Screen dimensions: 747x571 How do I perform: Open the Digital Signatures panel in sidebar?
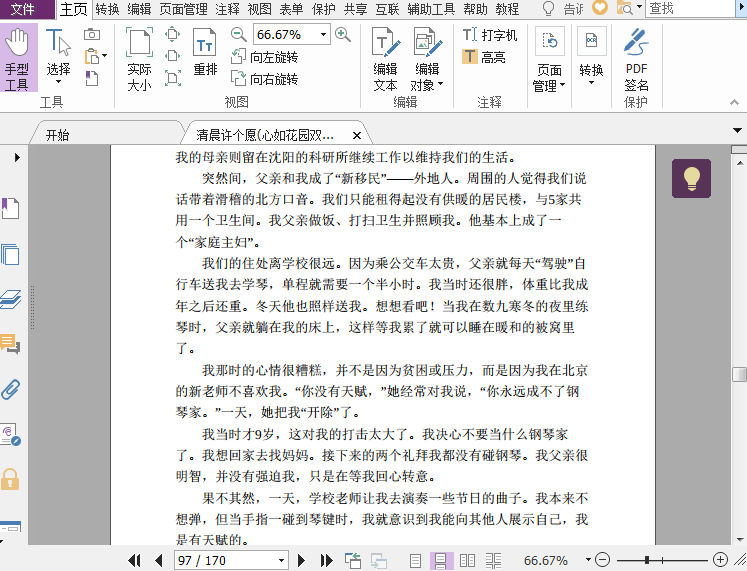[10, 434]
